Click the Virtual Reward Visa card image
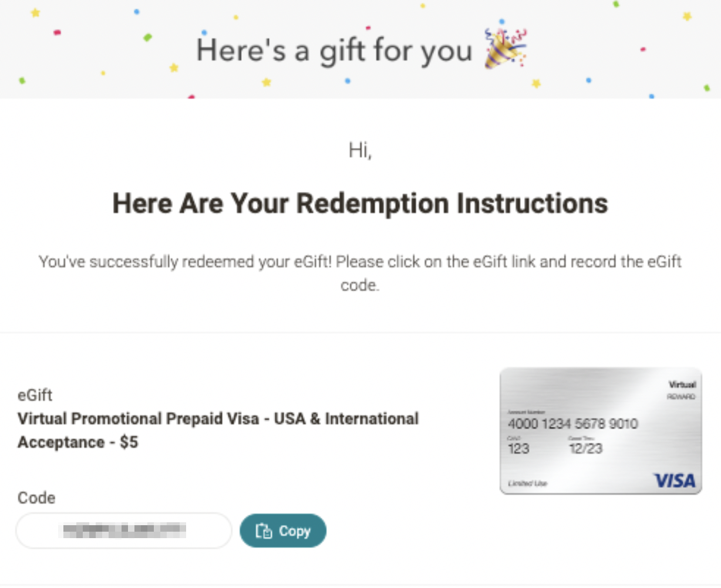This screenshot has height=588, width=721. (x=600, y=431)
